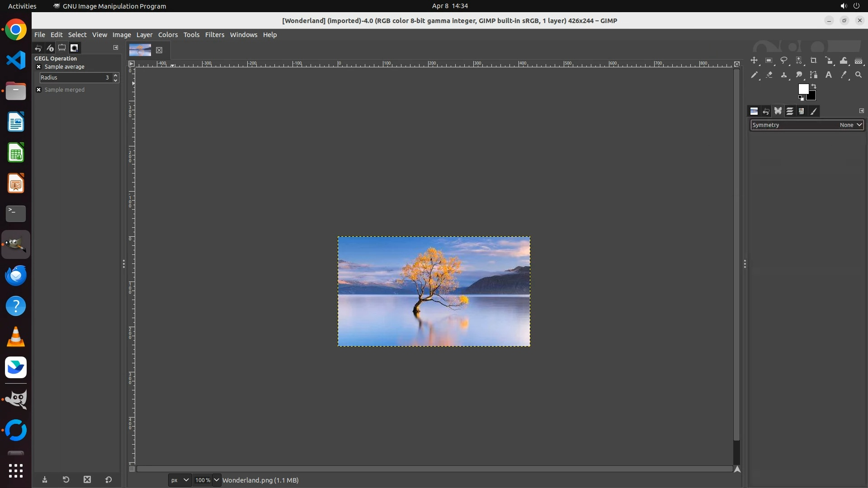This screenshot has height=488, width=868.
Task: Toggle the Sample merged checkbox
Action: pos(39,90)
